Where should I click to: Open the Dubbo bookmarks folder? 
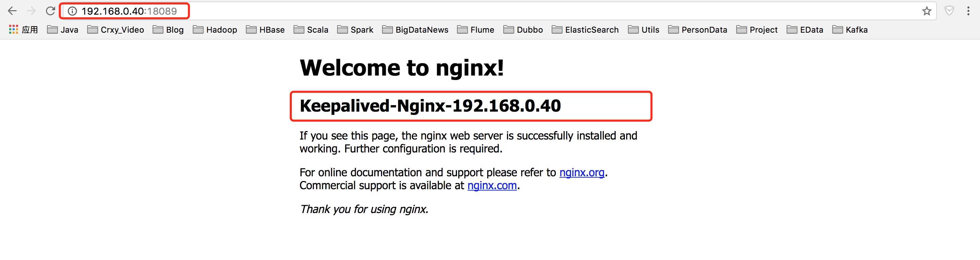tap(523, 30)
